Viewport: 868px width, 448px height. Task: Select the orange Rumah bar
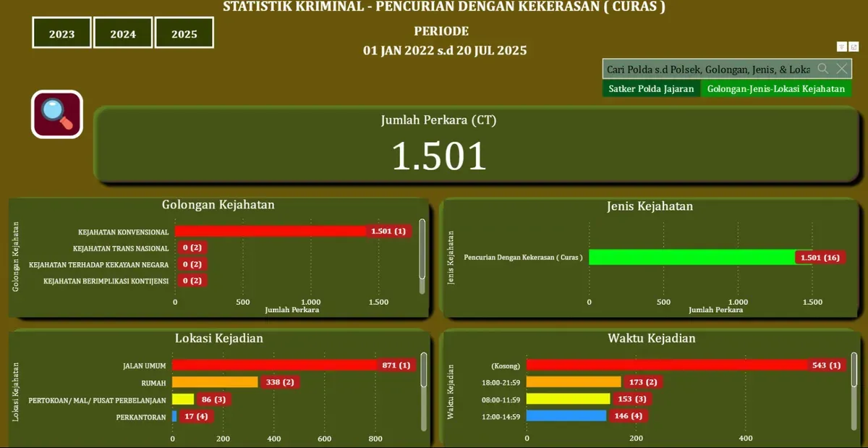point(215,382)
